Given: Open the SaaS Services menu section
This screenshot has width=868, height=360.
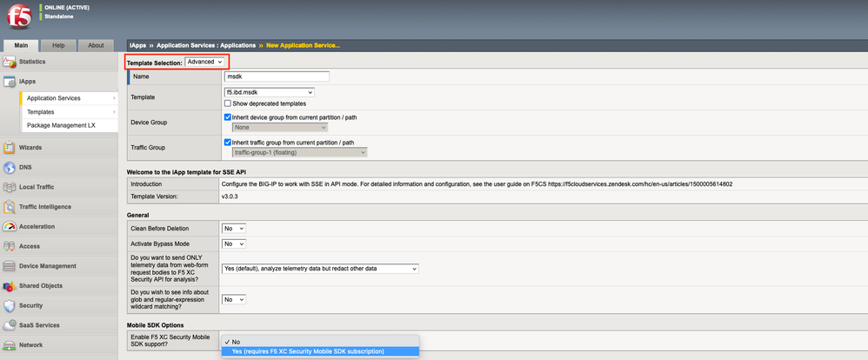Looking at the screenshot, I should [x=59, y=326].
